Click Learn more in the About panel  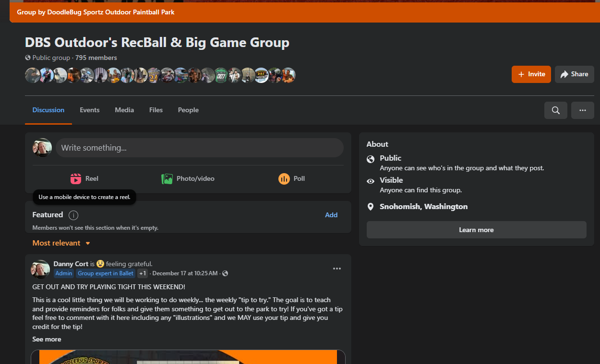477,230
